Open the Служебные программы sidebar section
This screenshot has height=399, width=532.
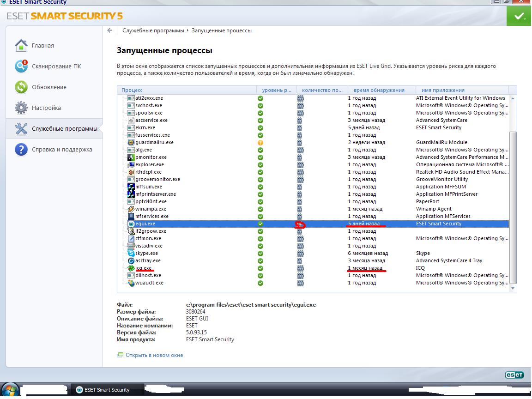click(x=64, y=129)
